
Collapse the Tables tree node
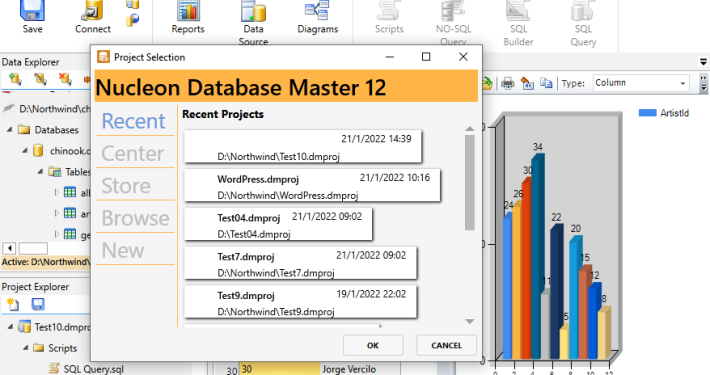pyautogui.click(x=40, y=172)
